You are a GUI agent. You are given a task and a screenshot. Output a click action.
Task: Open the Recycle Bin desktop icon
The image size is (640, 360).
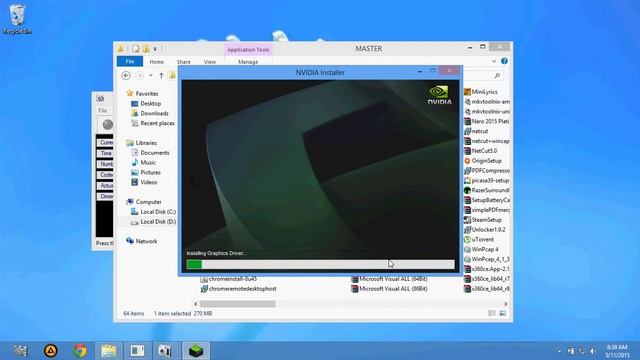point(17,20)
